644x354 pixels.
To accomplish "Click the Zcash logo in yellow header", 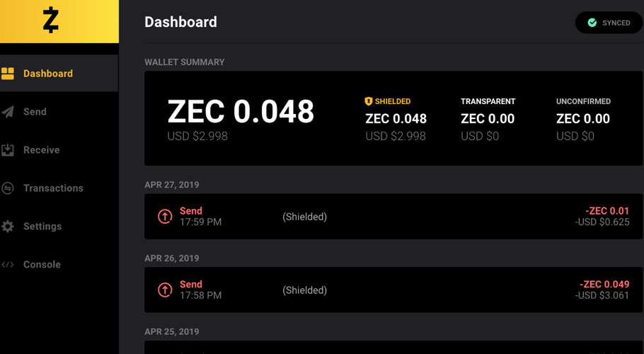I will pyautogui.click(x=51, y=20).
